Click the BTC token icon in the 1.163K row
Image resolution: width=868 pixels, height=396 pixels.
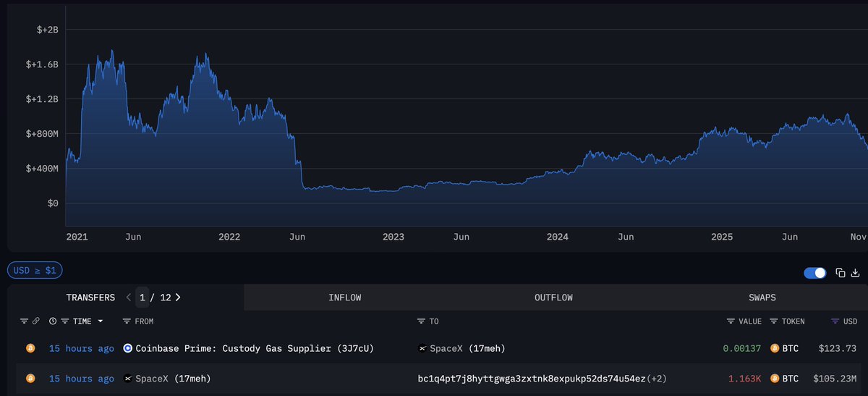coord(775,378)
